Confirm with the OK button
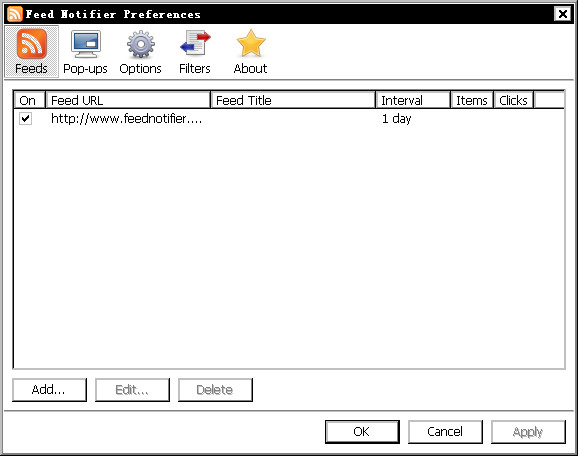 point(362,432)
